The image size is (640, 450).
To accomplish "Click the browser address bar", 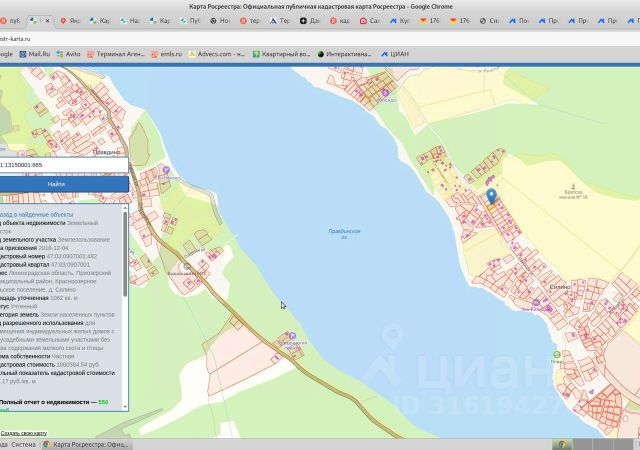I will [320, 39].
